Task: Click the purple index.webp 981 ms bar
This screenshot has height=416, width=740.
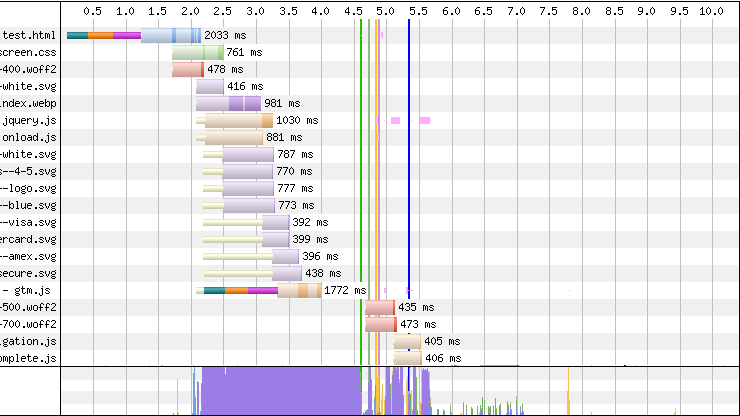Action: [228, 103]
